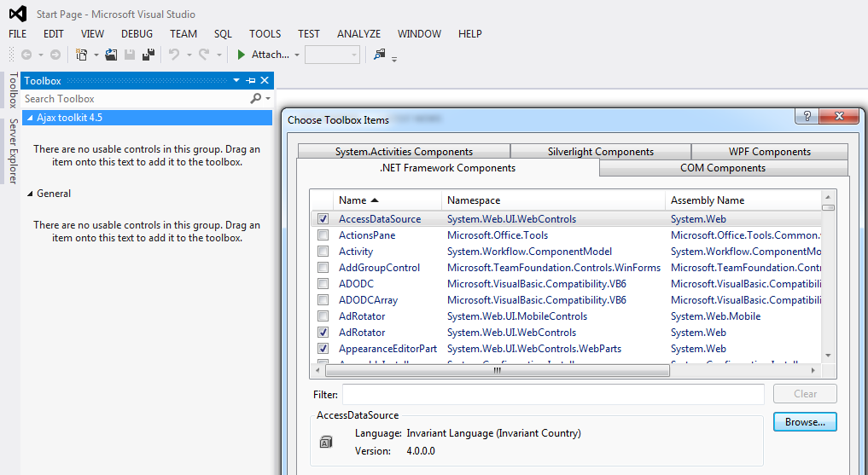The height and width of the screenshot is (475, 868).
Task: Open the Toolbox search options dropdown
Action: [x=268, y=99]
